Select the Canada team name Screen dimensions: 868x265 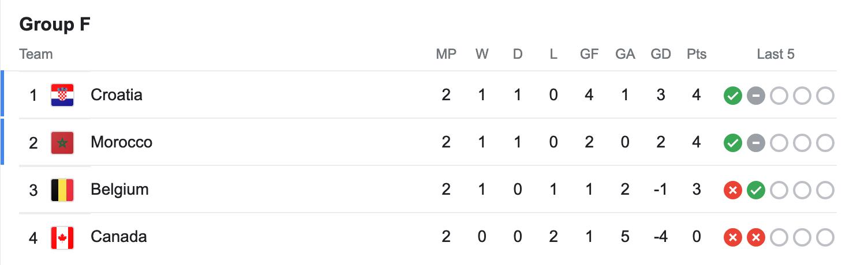click(118, 237)
